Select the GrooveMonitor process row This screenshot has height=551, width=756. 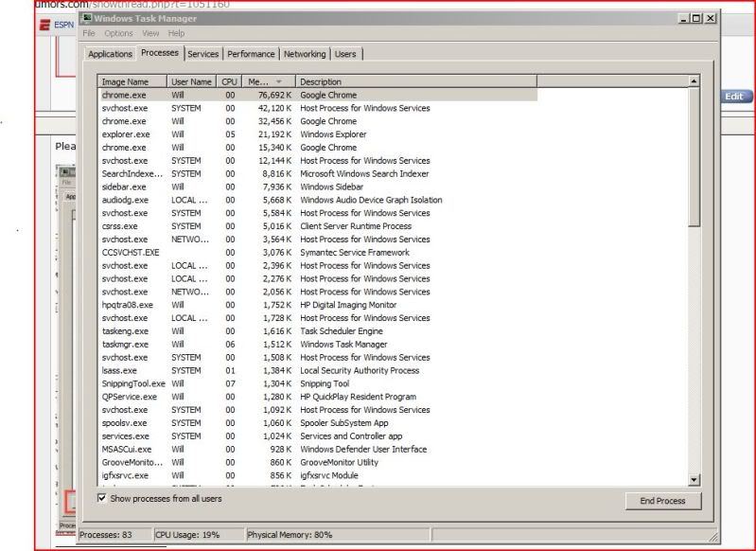click(x=317, y=462)
